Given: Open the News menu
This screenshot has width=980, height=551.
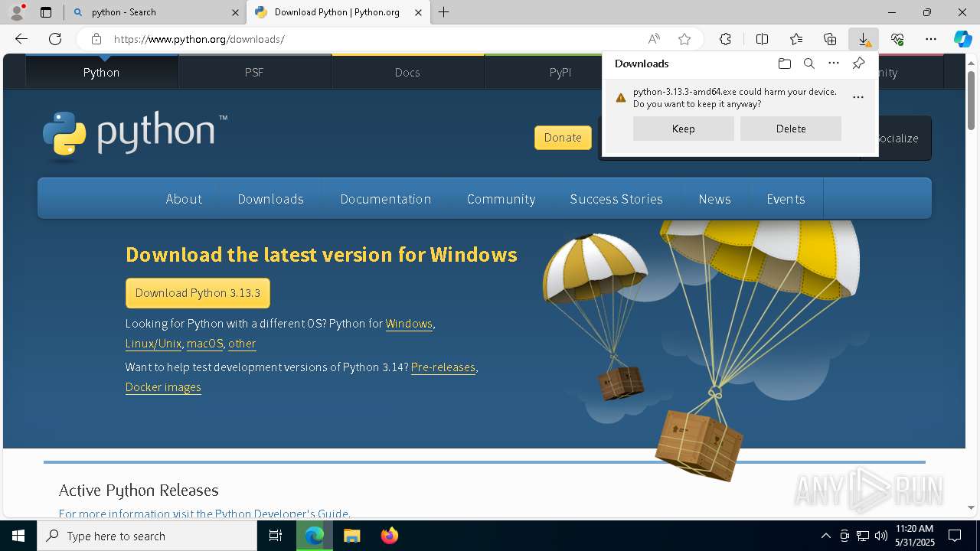Looking at the screenshot, I should (714, 199).
